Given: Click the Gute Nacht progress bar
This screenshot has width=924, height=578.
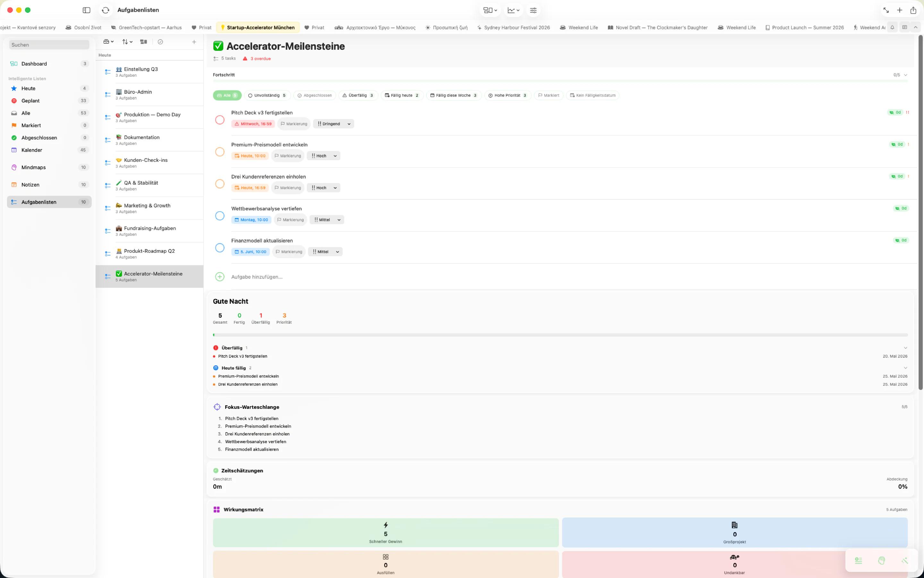Looking at the screenshot, I should click(x=560, y=335).
